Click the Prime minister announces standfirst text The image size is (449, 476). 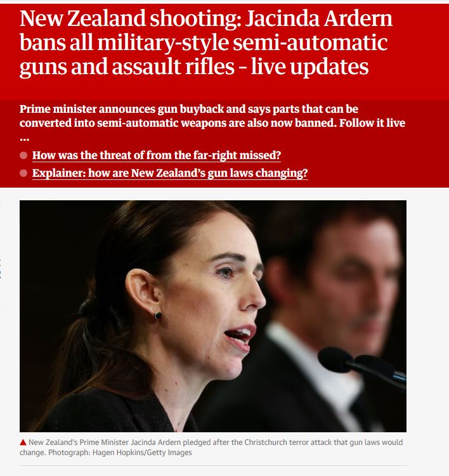coord(212,116)
